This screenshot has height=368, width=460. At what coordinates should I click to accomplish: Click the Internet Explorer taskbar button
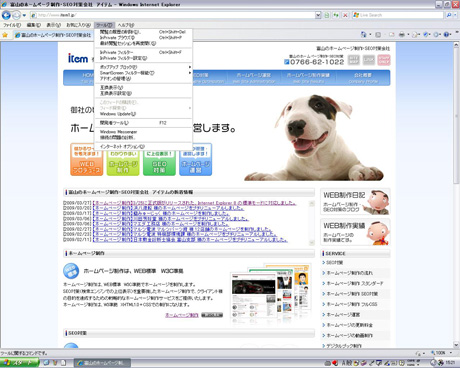click(x=102, y=363)
